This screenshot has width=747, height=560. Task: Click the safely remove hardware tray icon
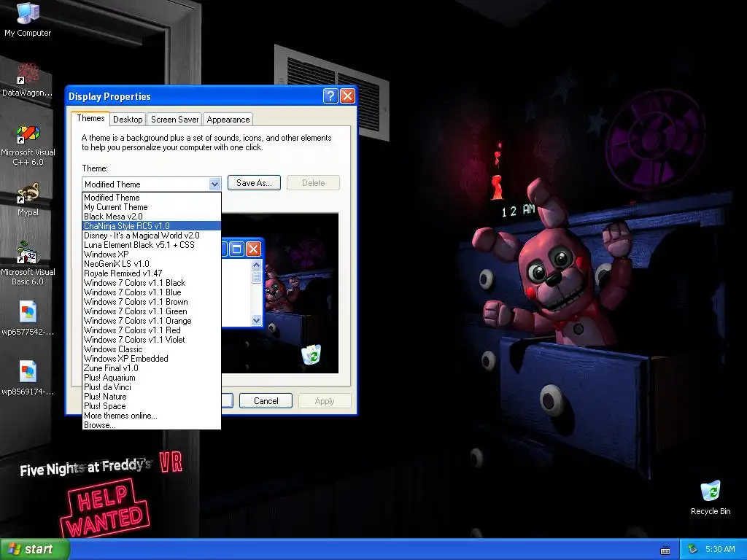(x=693, y=549)
